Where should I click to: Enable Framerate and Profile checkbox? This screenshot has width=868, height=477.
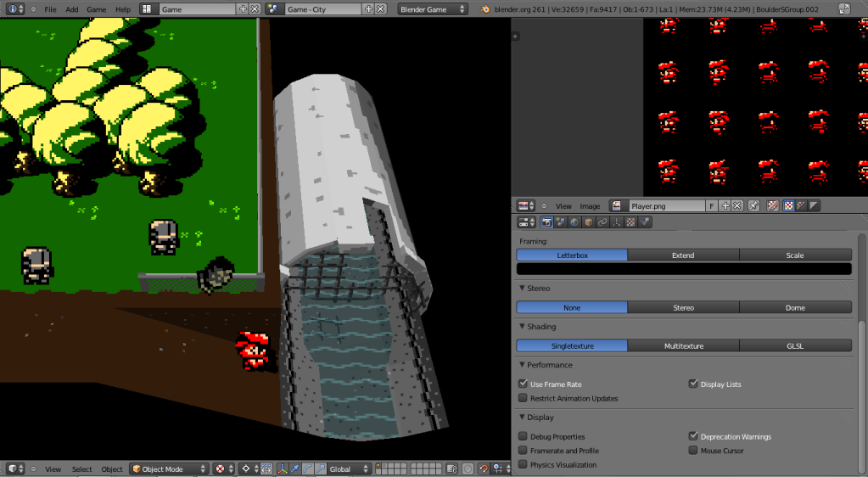pyautogui.click(x=523, y=451)
